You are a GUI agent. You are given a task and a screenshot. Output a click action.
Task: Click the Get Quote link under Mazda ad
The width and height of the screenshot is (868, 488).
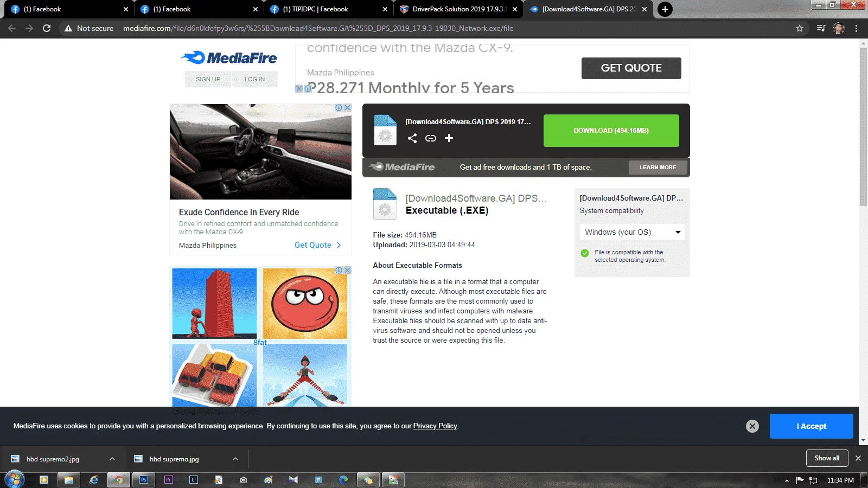pyautogui.click(x=318, y=245)
